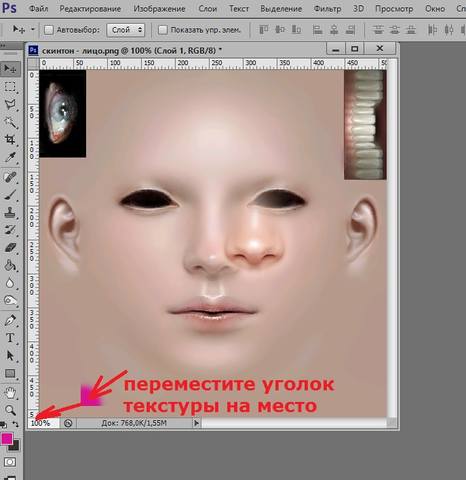Enable the Показать упр. элем. checkbox
Screen dimensions: 466x480
point(162,30)
